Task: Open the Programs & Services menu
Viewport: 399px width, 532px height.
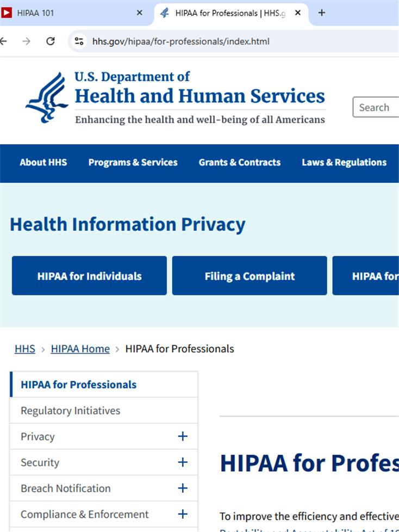Action: click(x=133, y=163)
